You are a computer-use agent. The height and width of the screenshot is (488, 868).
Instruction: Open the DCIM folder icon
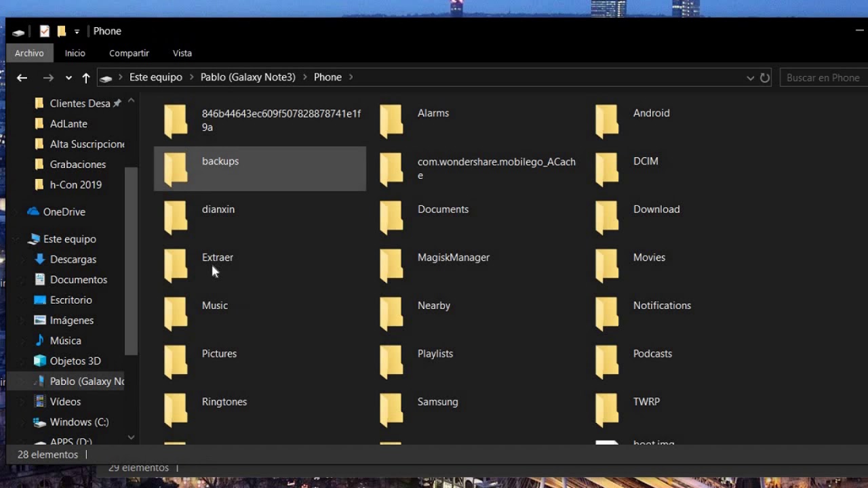(x=607, y=169)
